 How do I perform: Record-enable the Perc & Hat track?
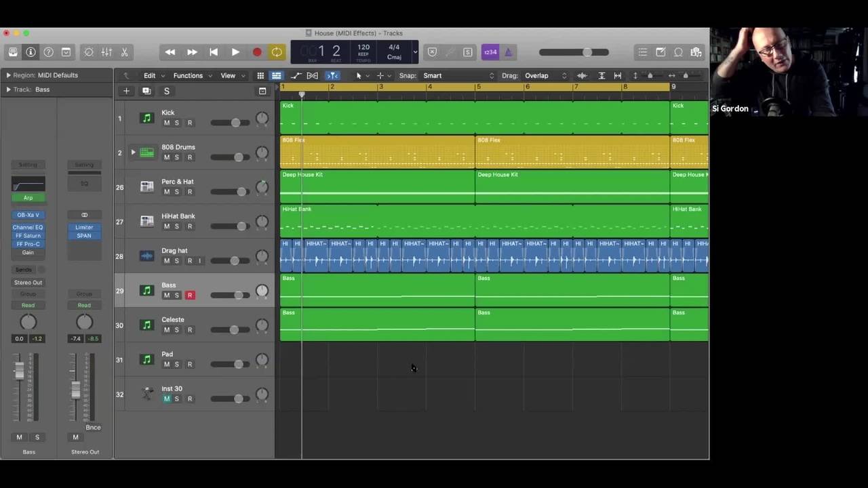click(x=190, y=192)
